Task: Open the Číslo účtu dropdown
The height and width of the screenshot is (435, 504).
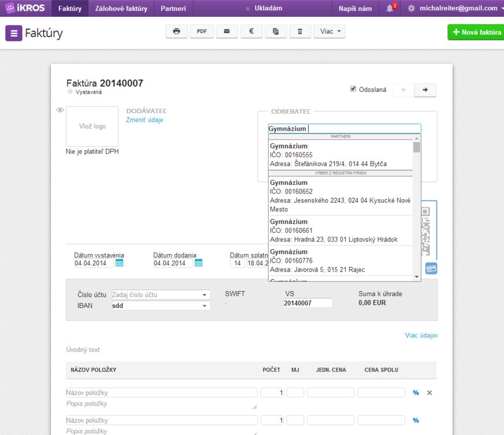Action: tap(205, 295)
